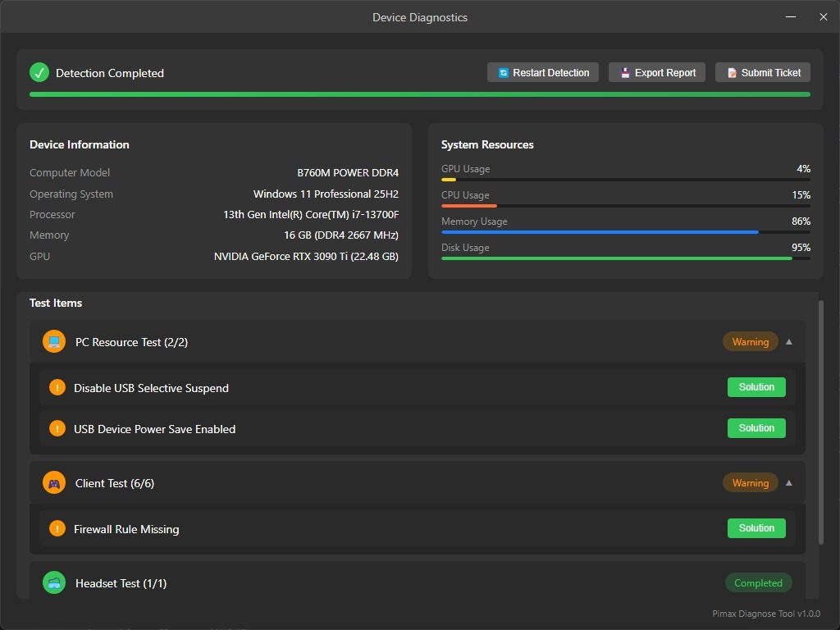Open Solution for USB Device Power Save Enabled
This screenshot has width=840, height=630.
(x=756, y=428)
